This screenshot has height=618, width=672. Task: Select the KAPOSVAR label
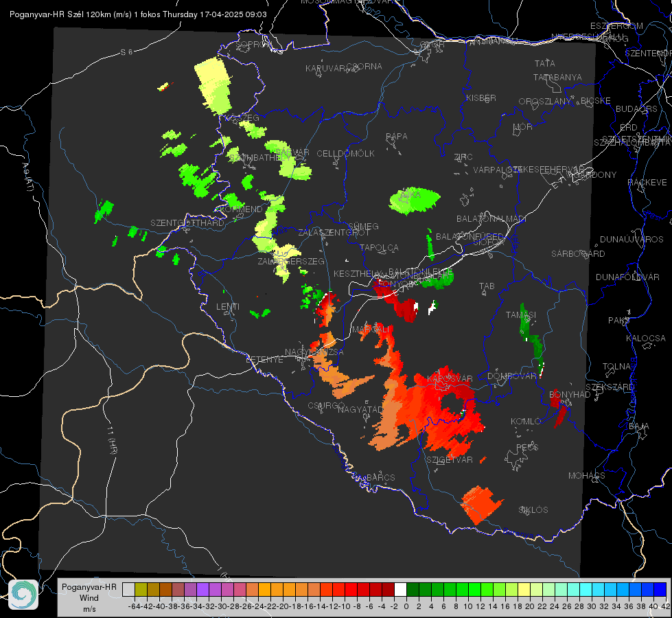(x=450, y=378)
